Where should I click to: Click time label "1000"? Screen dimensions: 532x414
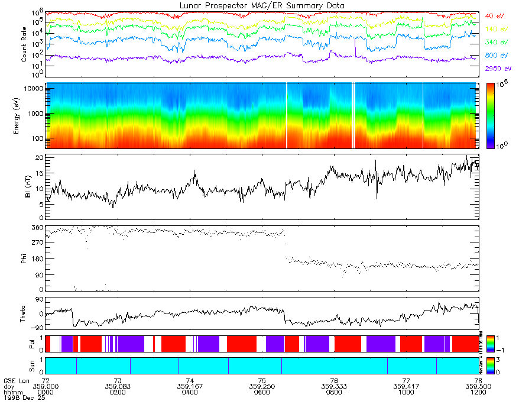point(406,392)
